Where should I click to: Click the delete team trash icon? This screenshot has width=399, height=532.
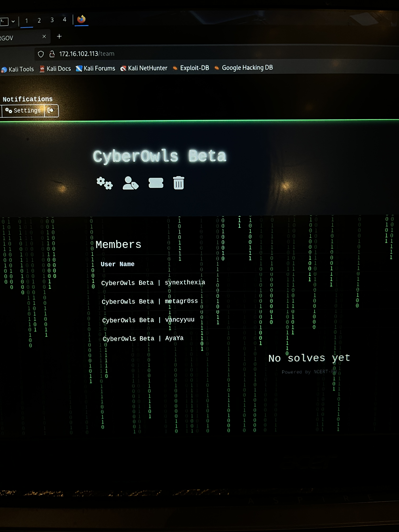179,183
